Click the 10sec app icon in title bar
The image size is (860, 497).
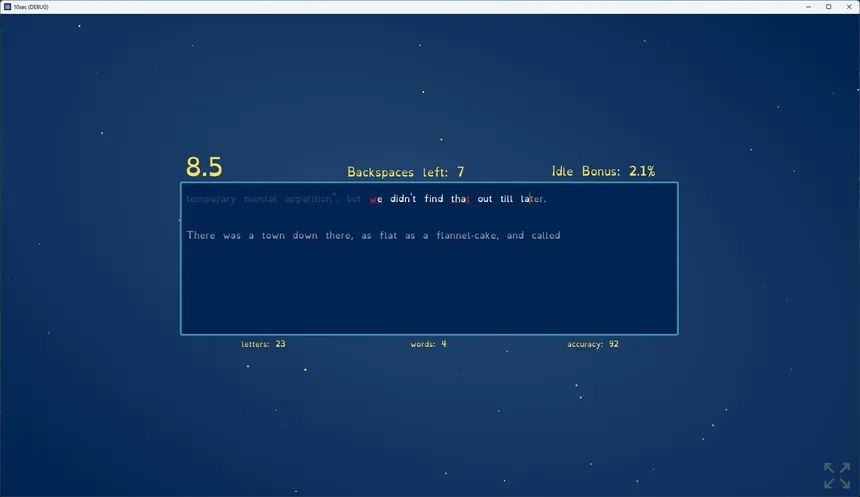tap(7, 6)
